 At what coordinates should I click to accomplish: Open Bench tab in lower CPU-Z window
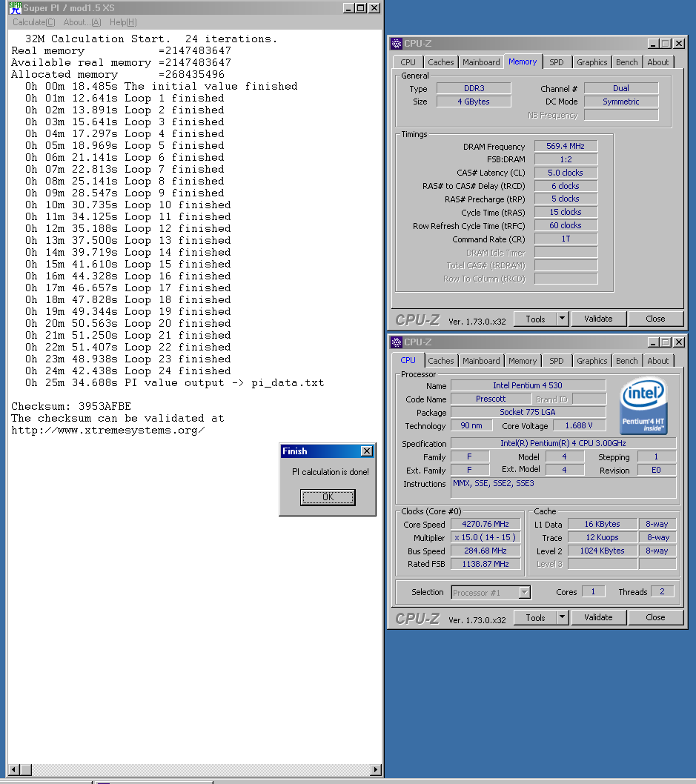(626, 360)
